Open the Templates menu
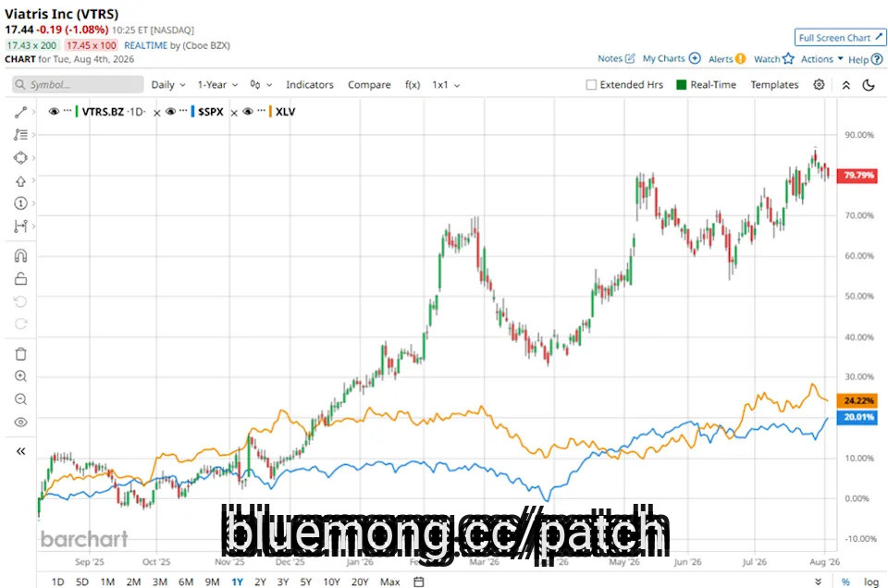This screenshot has height=588, width=888. pyautogui.click(x=775, y=85)
